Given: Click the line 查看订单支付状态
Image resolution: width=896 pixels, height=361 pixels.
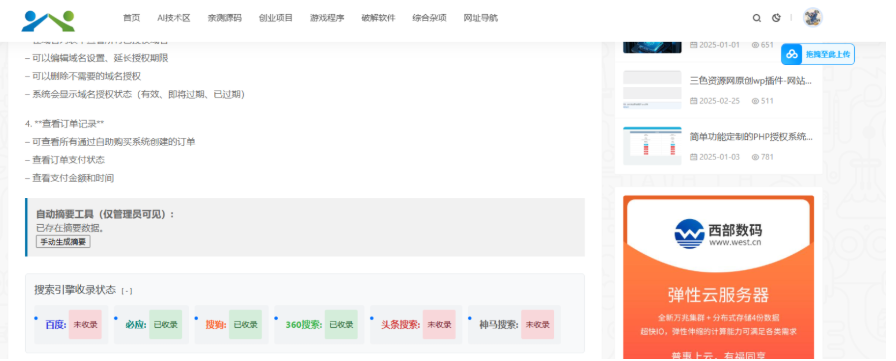Looking at the screenshot, I should click(x=65, y=160).
